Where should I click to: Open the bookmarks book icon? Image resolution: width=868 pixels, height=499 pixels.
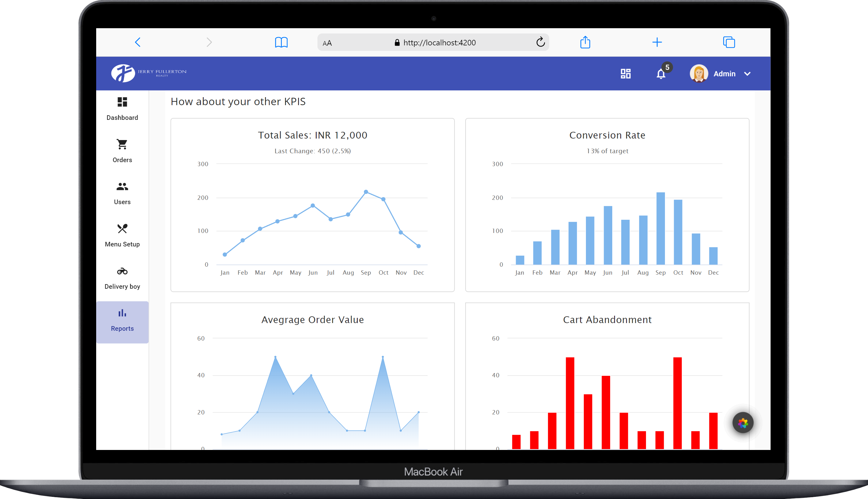(281, 42)
